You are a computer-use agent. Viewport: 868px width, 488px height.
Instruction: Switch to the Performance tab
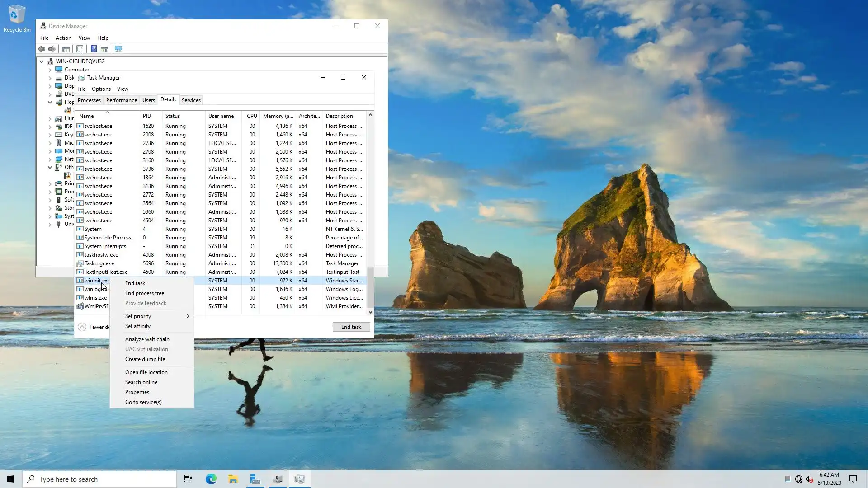121,100
